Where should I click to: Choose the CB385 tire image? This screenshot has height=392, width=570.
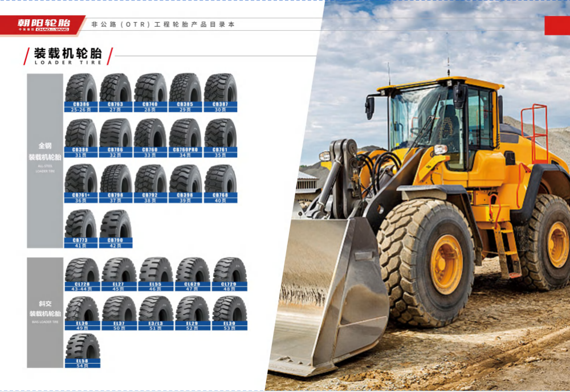coord(185,88)
